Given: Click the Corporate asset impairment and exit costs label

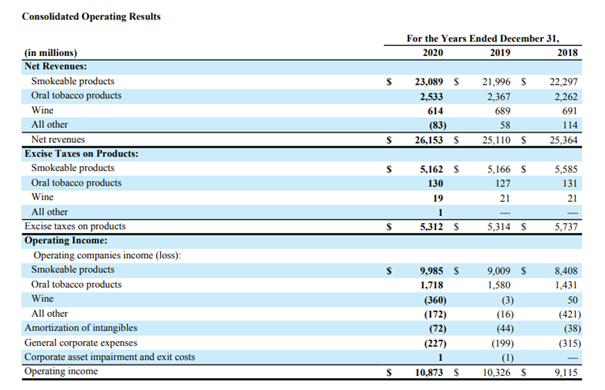Looking at the screenshot, I should point(110,357).
